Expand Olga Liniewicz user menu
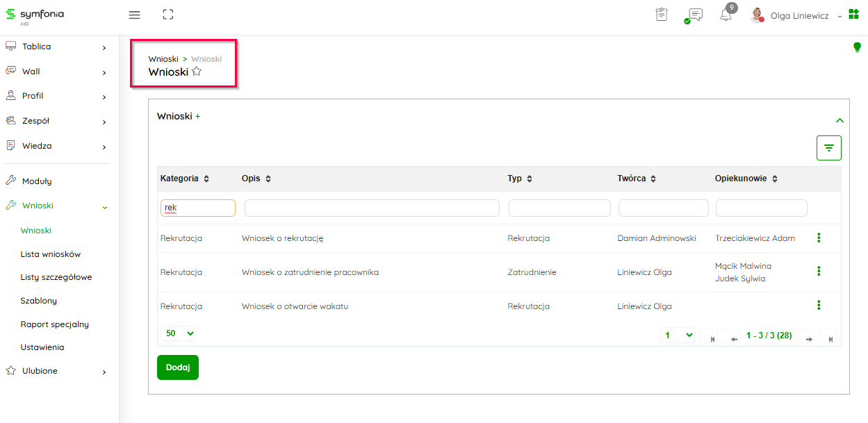The height and width of the screenshot is (423, 868). [799, 15]
